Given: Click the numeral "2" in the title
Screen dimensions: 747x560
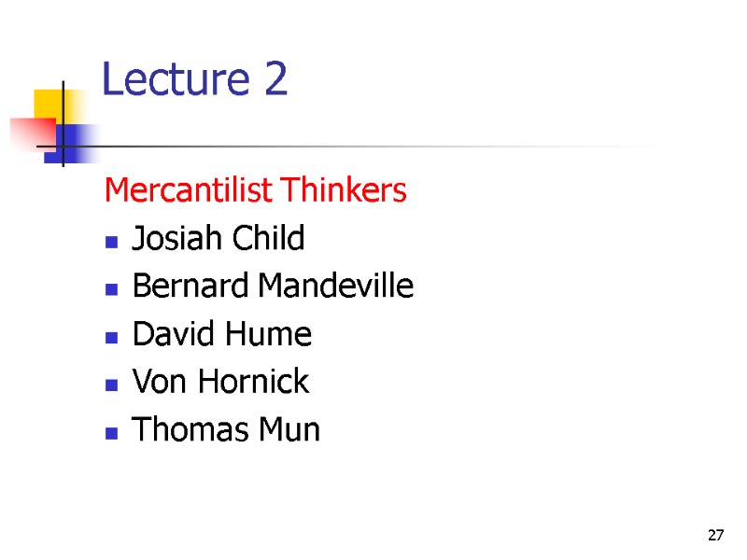Looking at the screenshot, I should [x=275, y=81].
